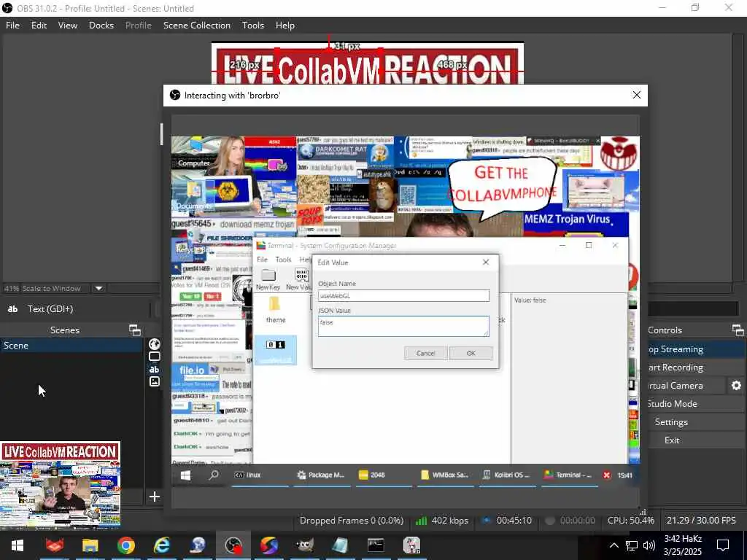Switch to 'linux' task in emulated taskbar
The height and width of the screenshot is (560, 747).
[x=260, y=475]
